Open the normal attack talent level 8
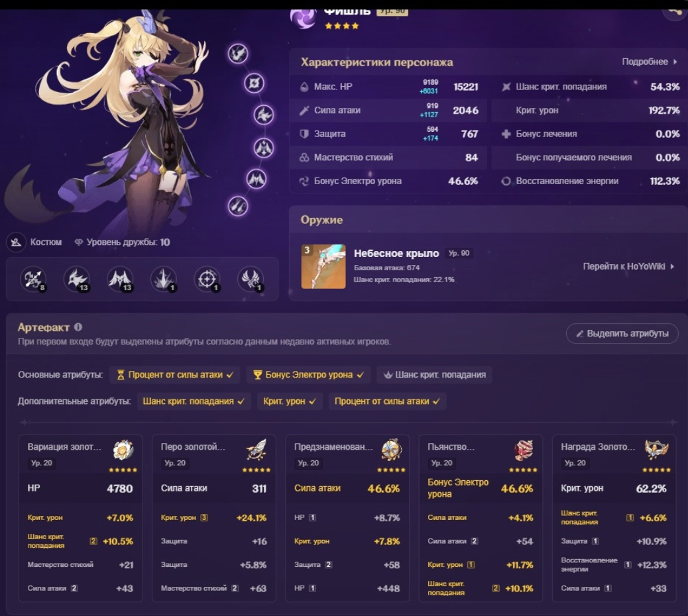 pos(33,279)
